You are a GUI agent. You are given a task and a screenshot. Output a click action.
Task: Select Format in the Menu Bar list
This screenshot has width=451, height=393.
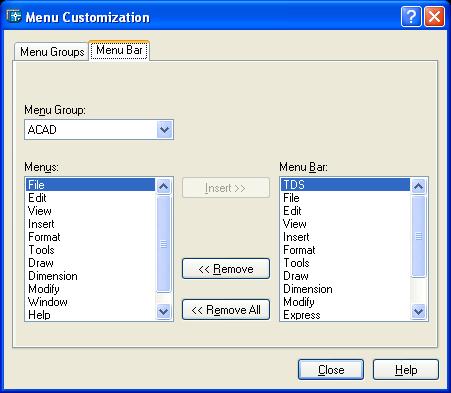click(x=345, y=250)
